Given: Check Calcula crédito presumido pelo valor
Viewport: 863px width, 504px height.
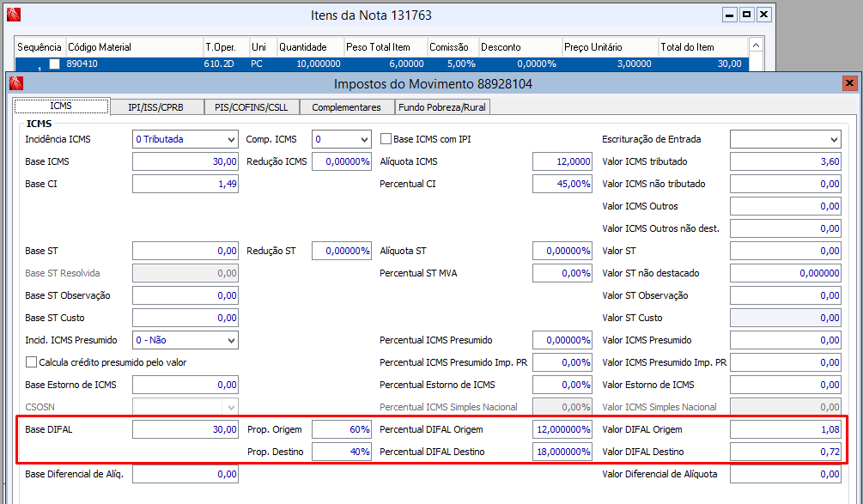Looking at the screenshot, I should (x=33, y=362).
